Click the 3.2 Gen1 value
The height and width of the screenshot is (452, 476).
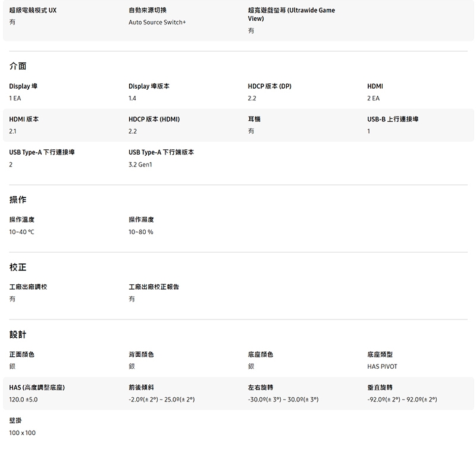point(140,165)
